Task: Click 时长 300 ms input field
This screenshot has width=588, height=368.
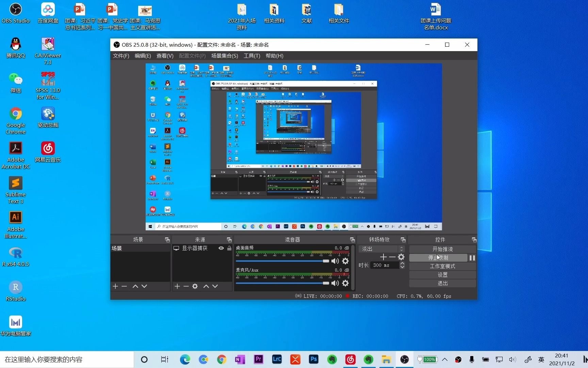Action: pos(385,265)
